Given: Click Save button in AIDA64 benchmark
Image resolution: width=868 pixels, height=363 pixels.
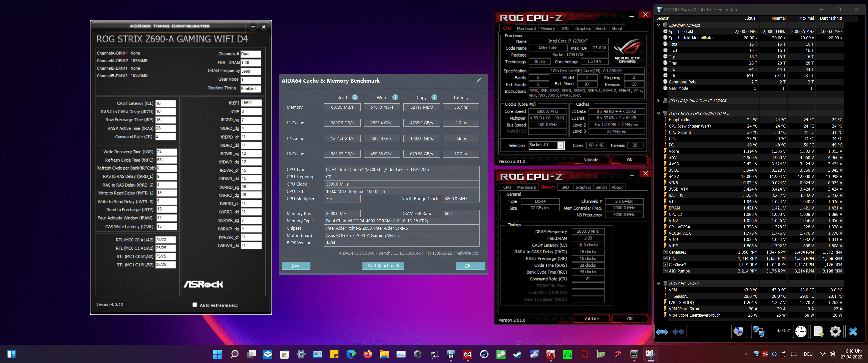Looking at the screenshot, I should pyautogui.click(x=296, y=265).
